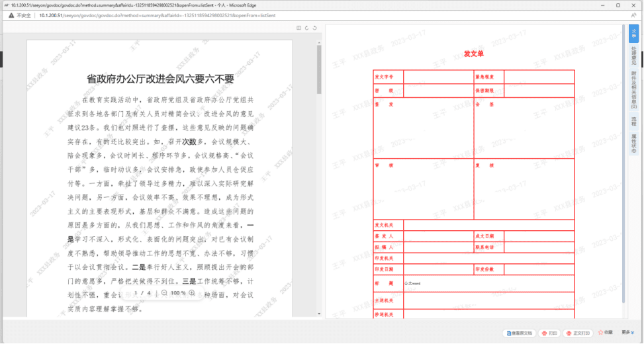Zoom out the document viewer

click(164, 292)
